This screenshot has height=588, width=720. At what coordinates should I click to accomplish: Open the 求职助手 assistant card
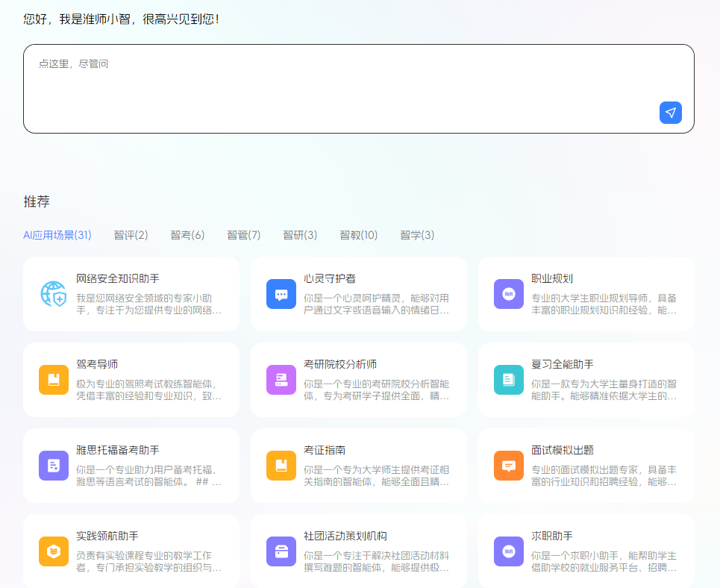586,552
